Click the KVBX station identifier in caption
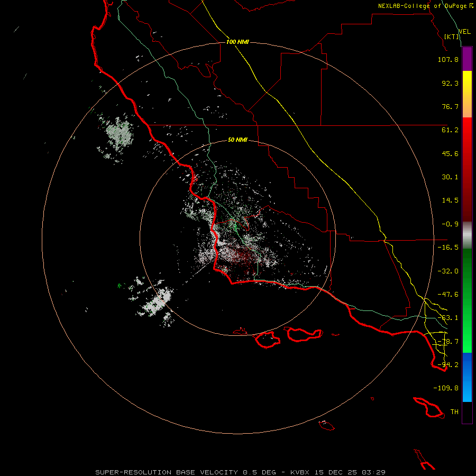 (x=300, y=472)
